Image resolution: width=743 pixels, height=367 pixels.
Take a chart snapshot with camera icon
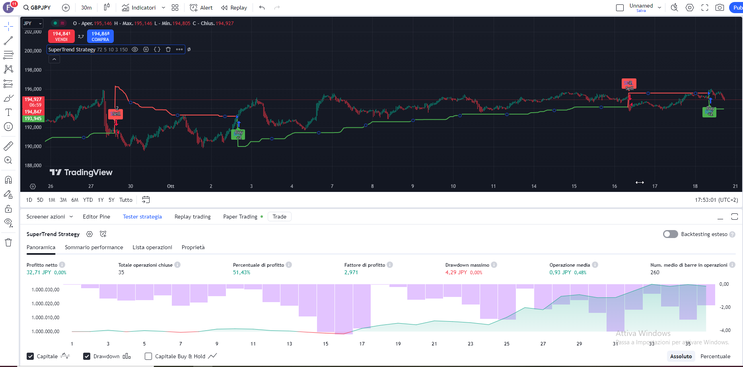719,8
